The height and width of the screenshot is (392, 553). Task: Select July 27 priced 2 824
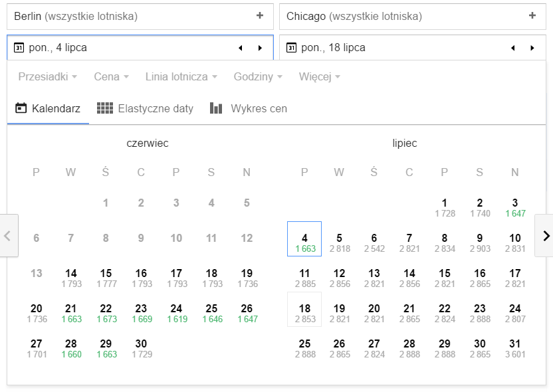(x=374, y=348)
